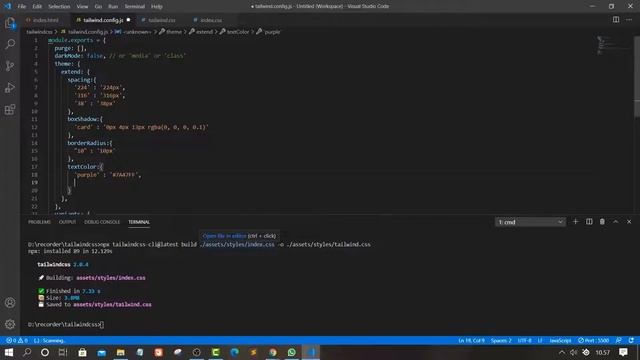Open Windows Start menu
The image size is (640, 360).
point(9,352)
